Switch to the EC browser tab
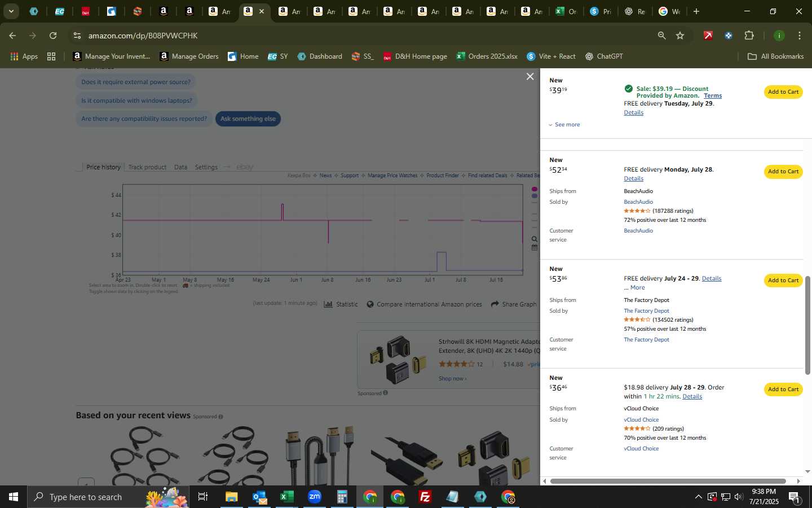Viewport: 812px width, 508px height. (x=59, y=11)
